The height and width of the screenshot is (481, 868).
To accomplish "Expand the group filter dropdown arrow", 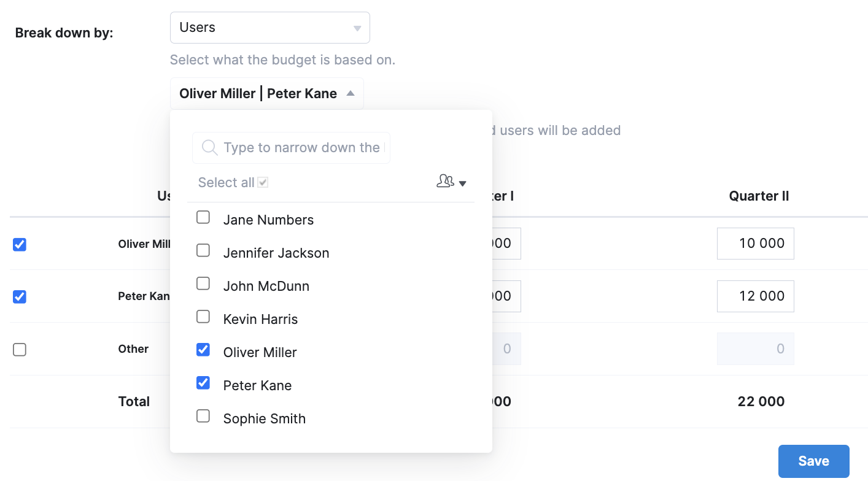I will 463,183.
